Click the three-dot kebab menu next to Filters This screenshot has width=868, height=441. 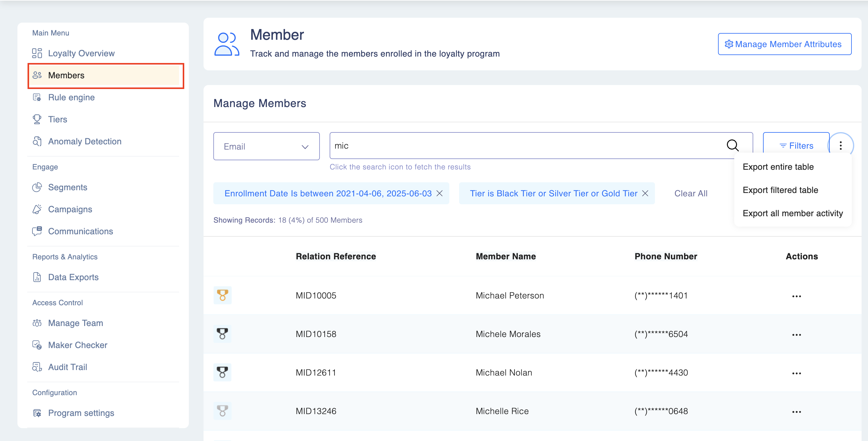click(840, 146)
